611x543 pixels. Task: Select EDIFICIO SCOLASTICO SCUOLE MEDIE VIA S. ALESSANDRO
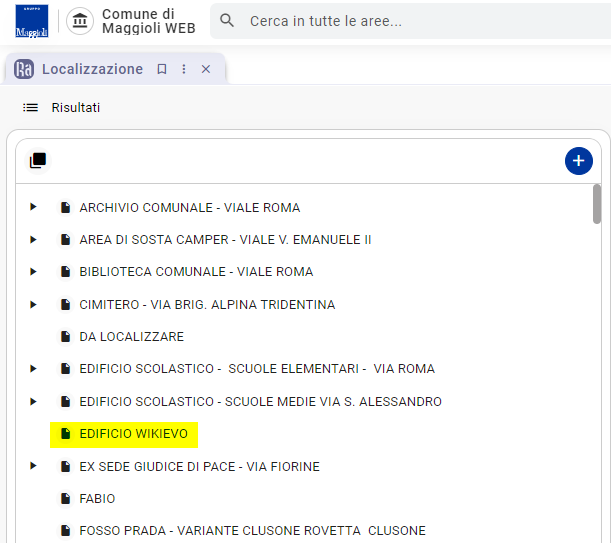261,402
